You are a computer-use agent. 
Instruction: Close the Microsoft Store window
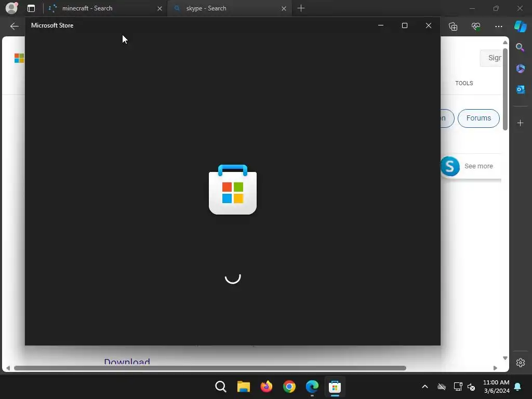pyautogui.click(x=429, y=25)
